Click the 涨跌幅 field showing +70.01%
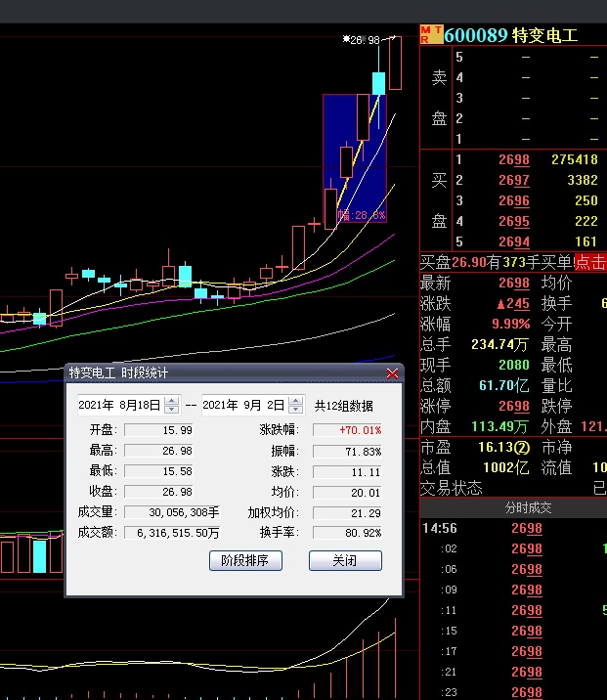Screen dimensions: 607x700 click(x=347, y=430)
